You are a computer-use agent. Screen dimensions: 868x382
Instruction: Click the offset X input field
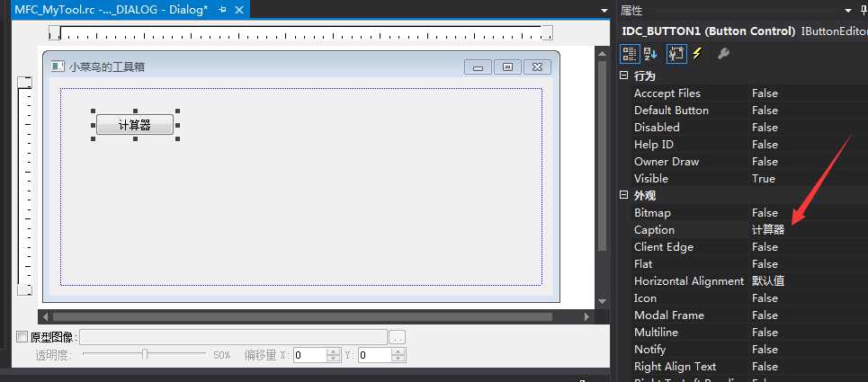[310, 355]
